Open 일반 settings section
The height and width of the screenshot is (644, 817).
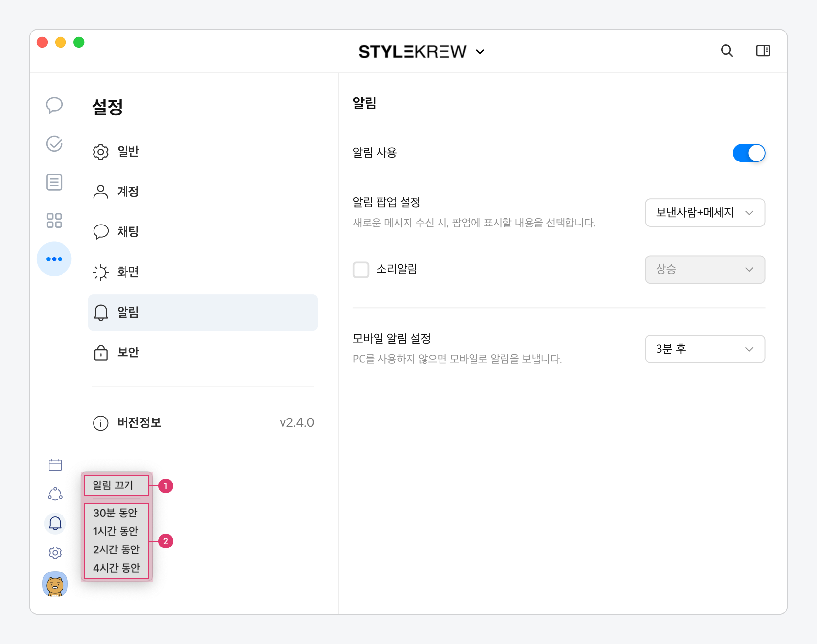point(128,152)
